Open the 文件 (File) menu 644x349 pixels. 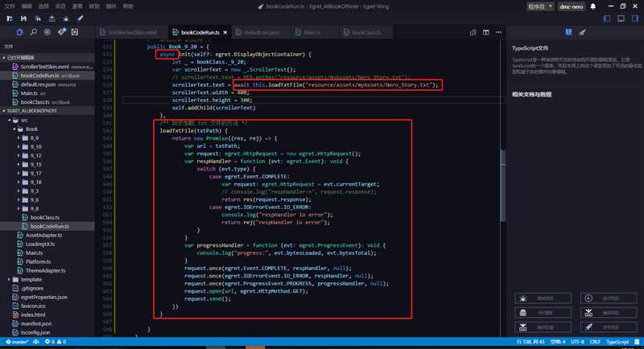9,6
